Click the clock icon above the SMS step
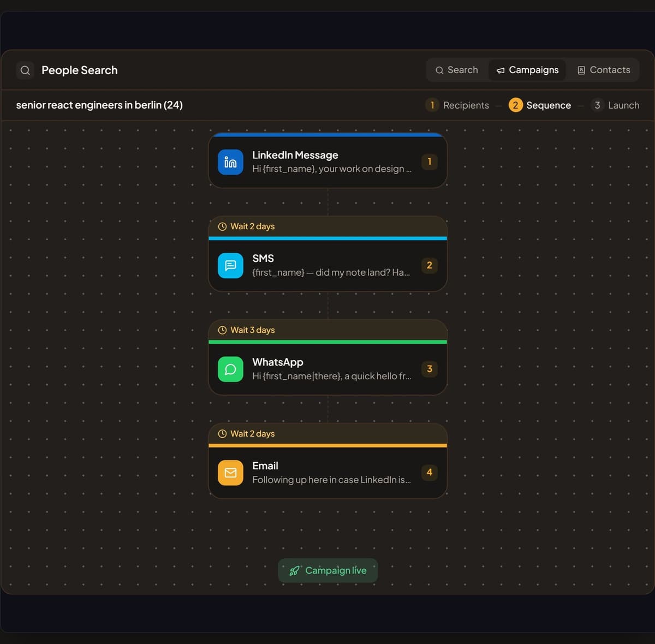 pos(222,226)
